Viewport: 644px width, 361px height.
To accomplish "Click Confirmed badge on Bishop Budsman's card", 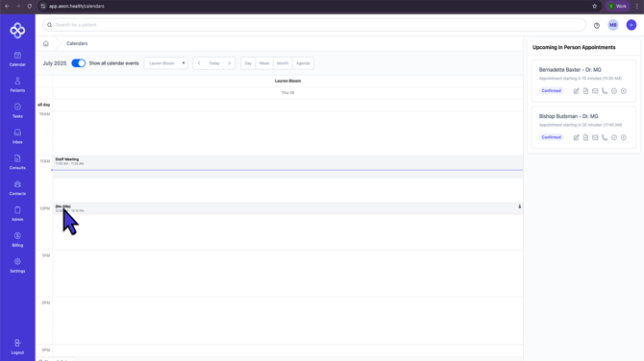I will pyautogui.click(x=551, y=137).
